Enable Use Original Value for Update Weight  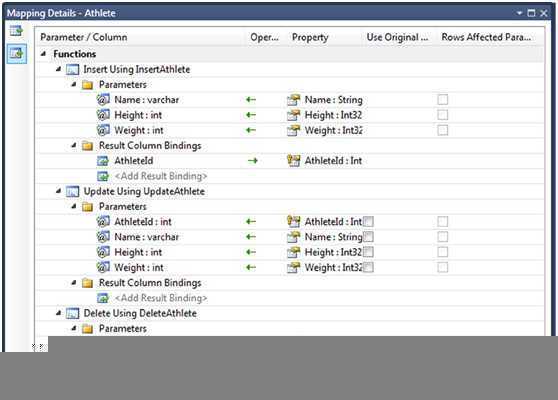coord(369,267)
